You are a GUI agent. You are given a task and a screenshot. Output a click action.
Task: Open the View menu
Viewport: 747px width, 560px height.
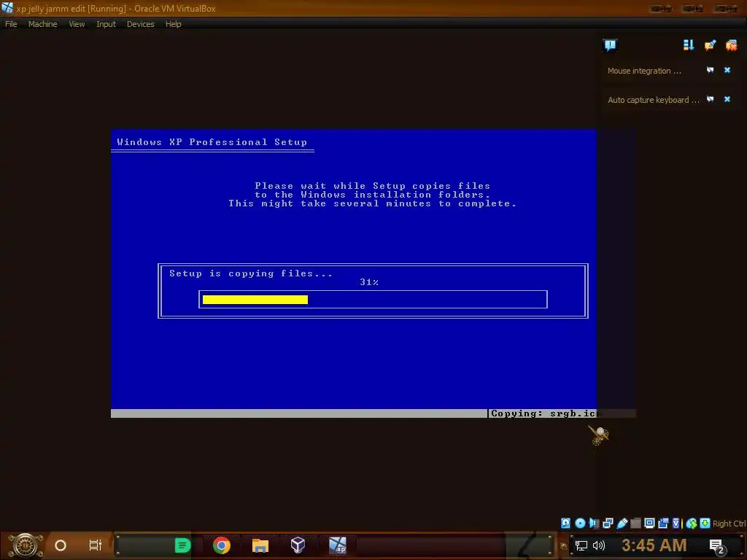tap(77, 24)
